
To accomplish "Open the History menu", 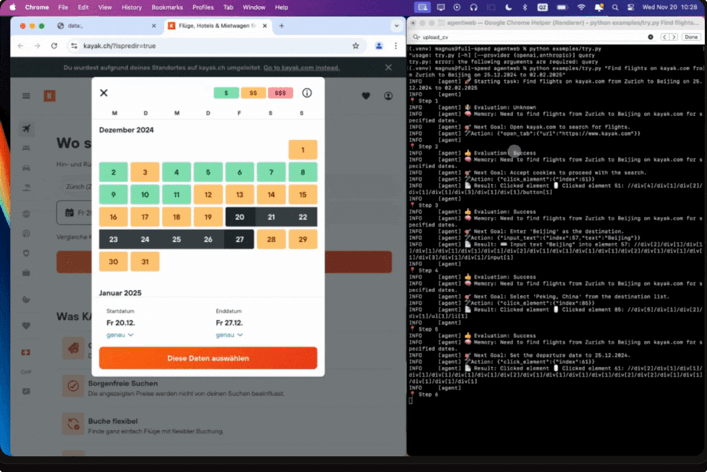I will point(131,7).
